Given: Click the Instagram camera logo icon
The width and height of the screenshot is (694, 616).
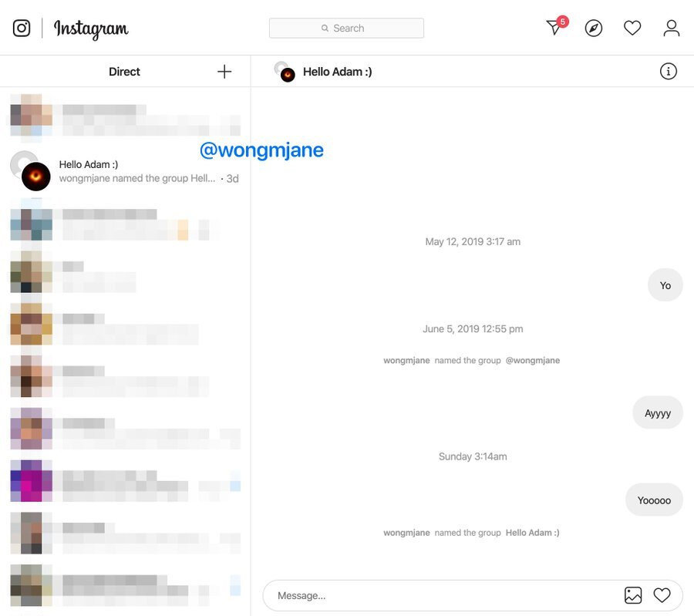Looking at the screenshot, I should click(x=22, y=29).
